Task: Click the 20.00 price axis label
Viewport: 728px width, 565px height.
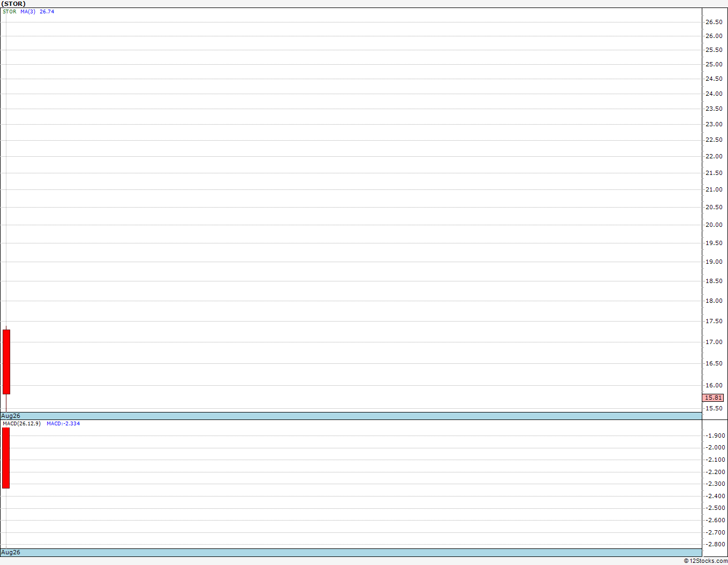Action: coord(714,225)
